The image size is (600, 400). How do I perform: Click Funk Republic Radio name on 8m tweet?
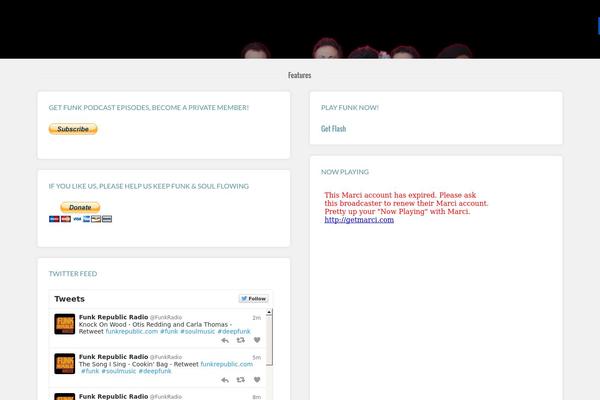tap(113, 397)
